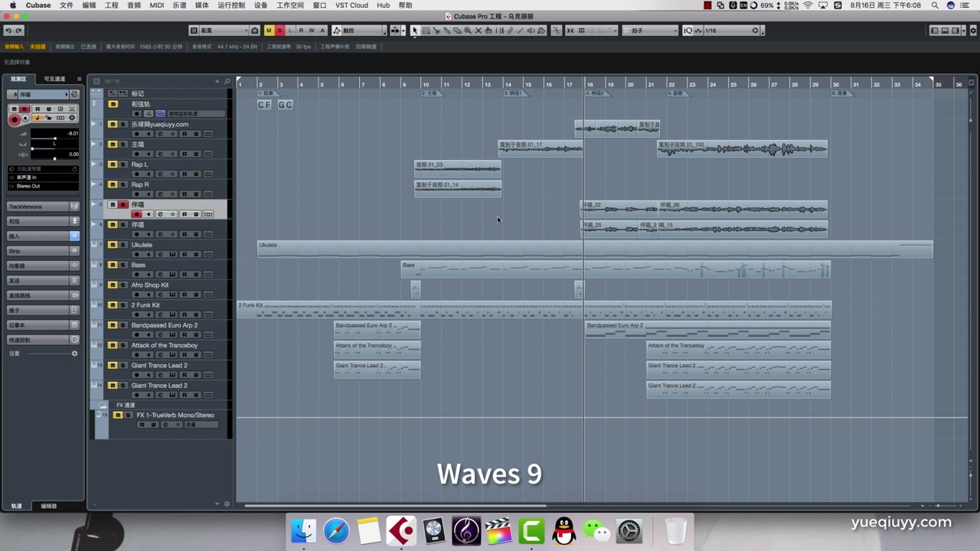This screenshot has width=980, height=551.
Task: Select the Object Selection arrow tool
Action: click(415, 31)
